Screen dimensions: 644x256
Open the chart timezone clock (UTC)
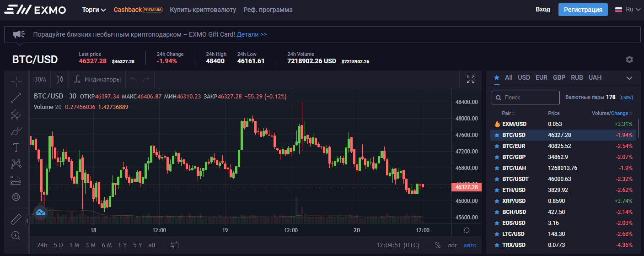(398, 245)
